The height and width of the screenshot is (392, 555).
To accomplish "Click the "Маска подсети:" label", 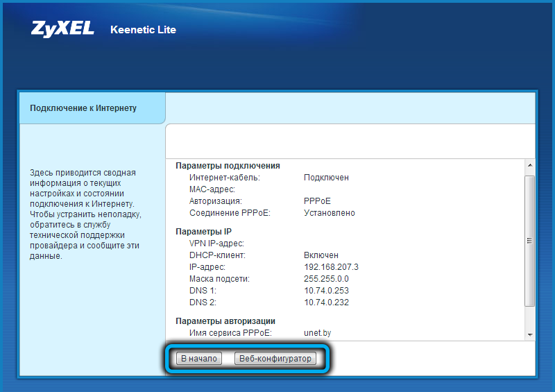I will click(219, 279).
